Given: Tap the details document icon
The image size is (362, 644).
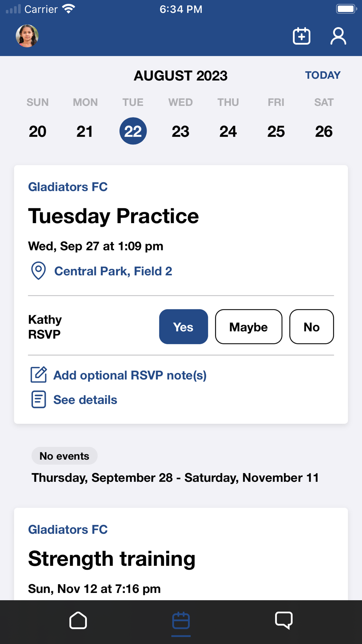Looking at the screenshot, I should pos(38,400).
